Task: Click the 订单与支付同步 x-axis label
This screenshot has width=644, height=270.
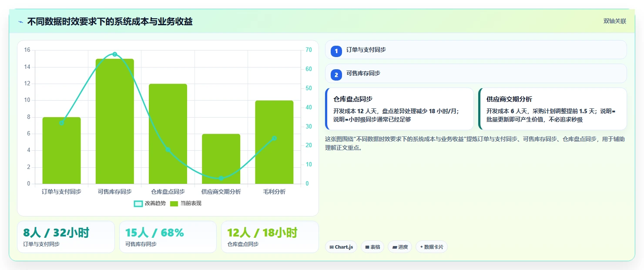Action: point(61,192)
